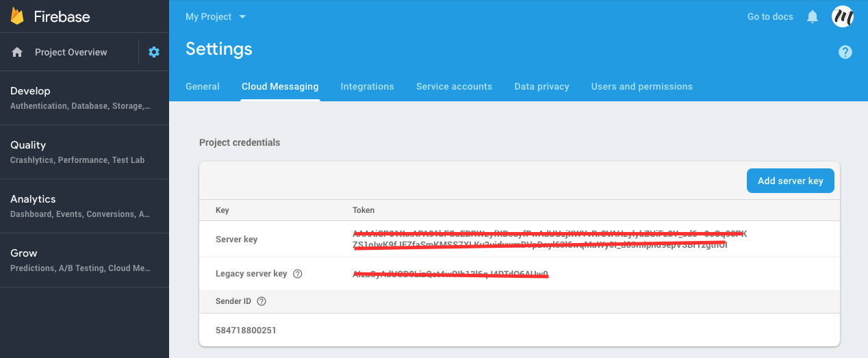Open the Settings help question mark
Image resolution: width=868 pixels, height=358 pixels.
tap(845, 52)
